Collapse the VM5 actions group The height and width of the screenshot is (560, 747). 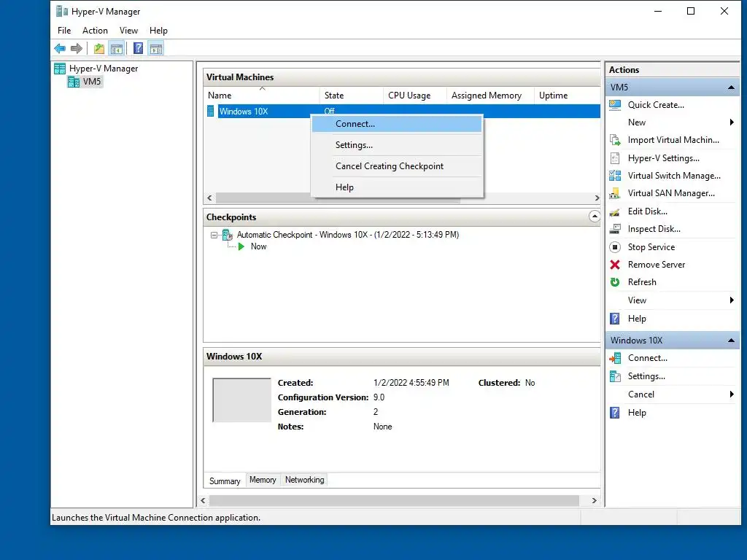(731, 87)
